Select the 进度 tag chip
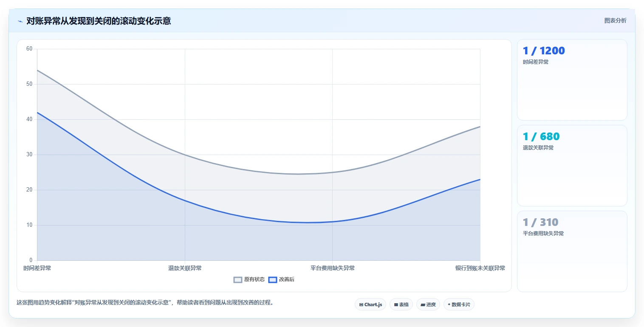The height and width of the screenshot is (327, 644). pos(428,304)
